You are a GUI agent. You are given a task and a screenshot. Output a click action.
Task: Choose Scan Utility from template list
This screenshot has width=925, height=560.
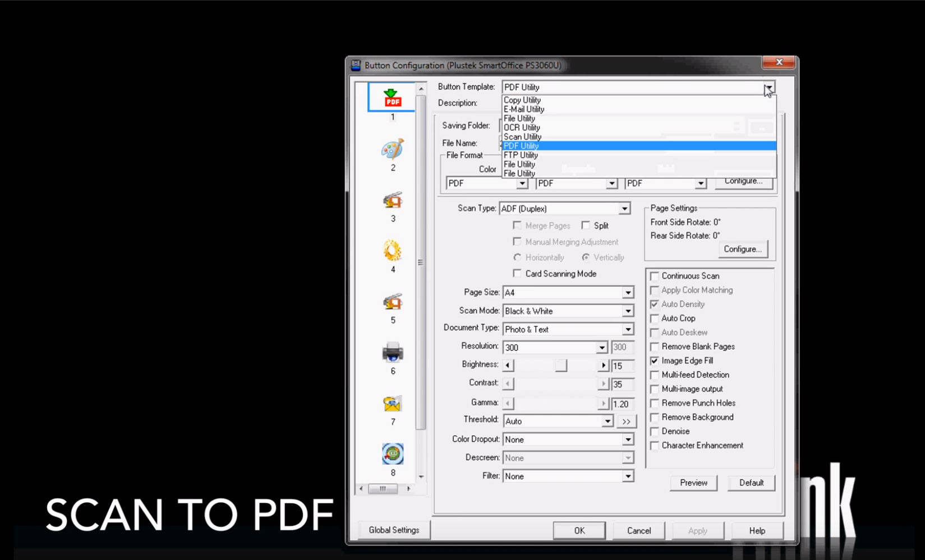(x=639, y=137)
